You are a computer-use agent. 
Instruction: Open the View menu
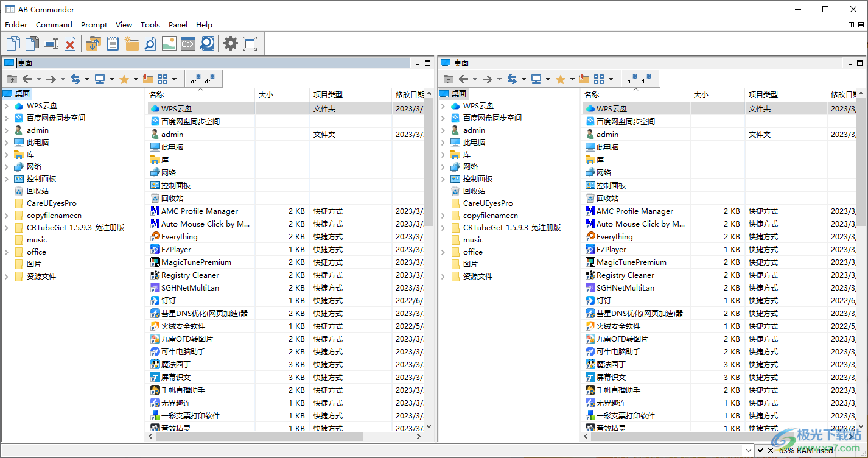point(124,25)
